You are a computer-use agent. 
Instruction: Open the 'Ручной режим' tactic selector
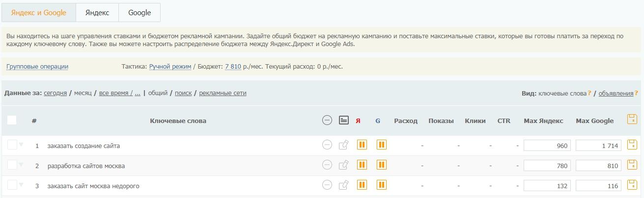(170, 67)
